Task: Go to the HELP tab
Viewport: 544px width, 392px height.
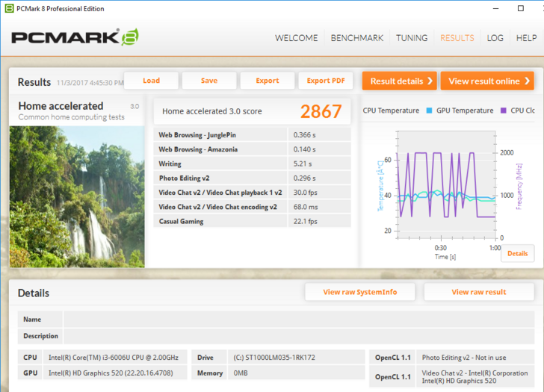Action: click(526, 38)
